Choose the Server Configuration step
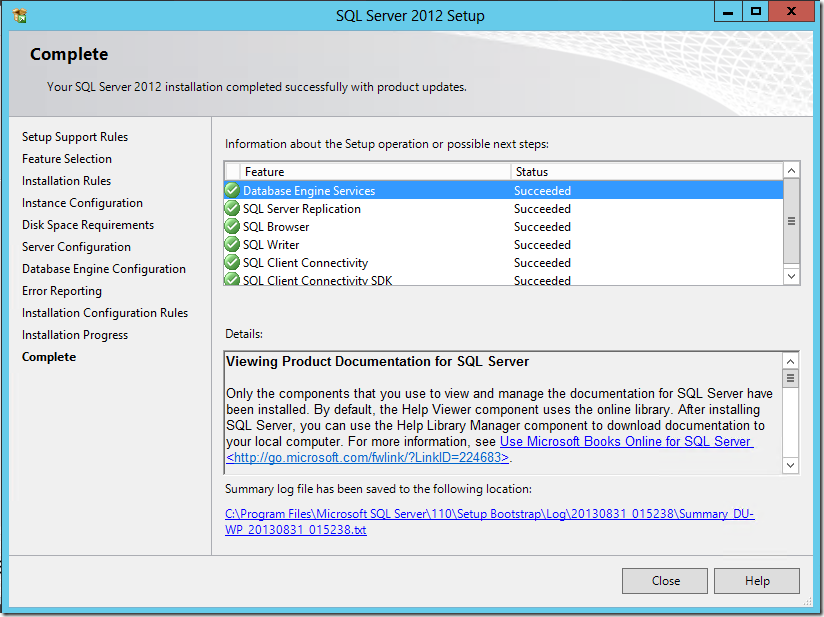824x617 pixels. point(76,247)
